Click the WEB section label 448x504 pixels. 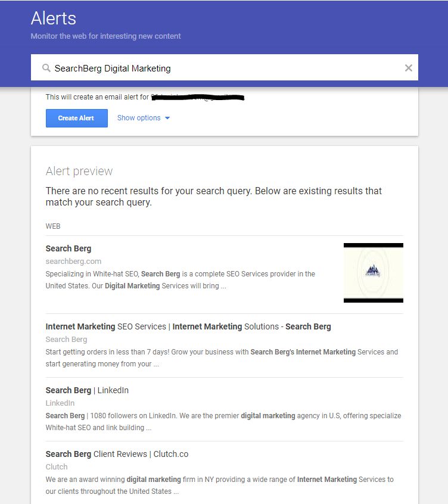[x=53, y=226]
